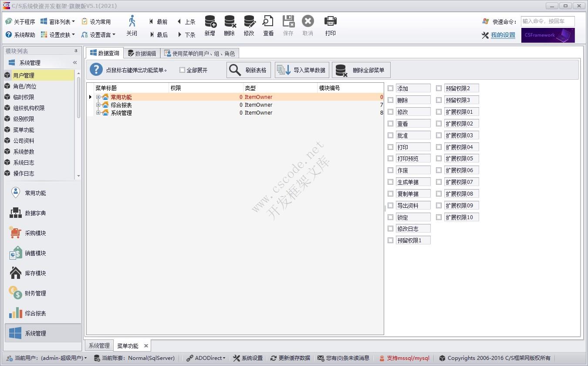Click the 新增 (Add) database icon
Image resolution: width=588 pixels, height=366 pixels.
click(x=210, y=22)
